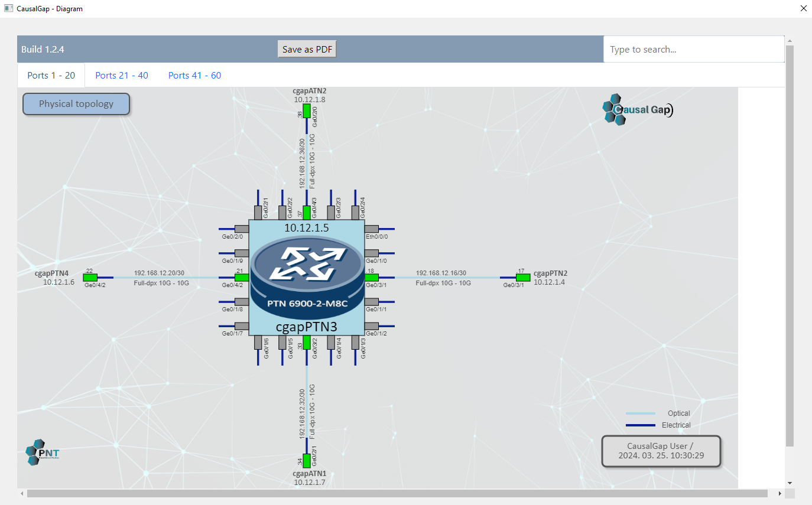Click the vertical scrollbar up arrow

[790, 40]
